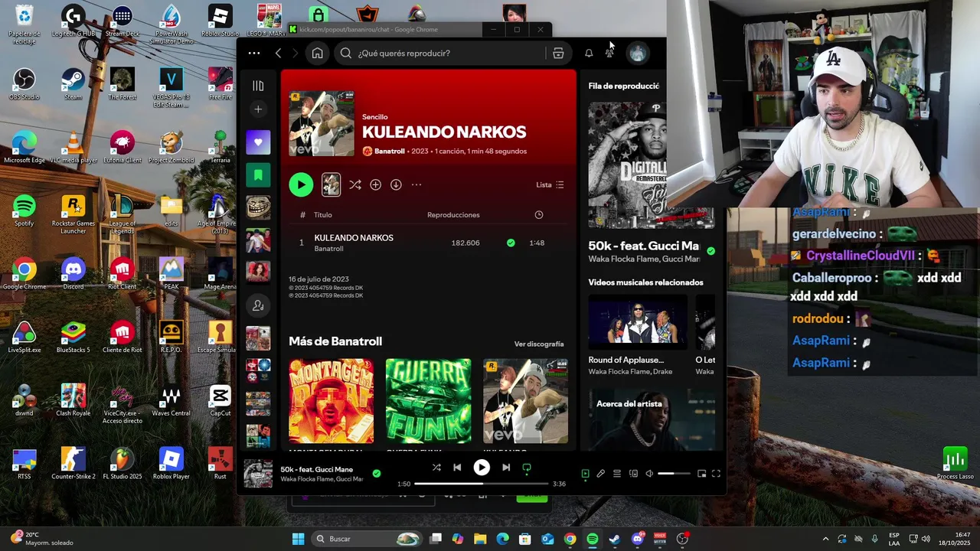Open the Browse (Explorar) icon in search bar
Screen dimensions: 980x551
click(558, 53)
